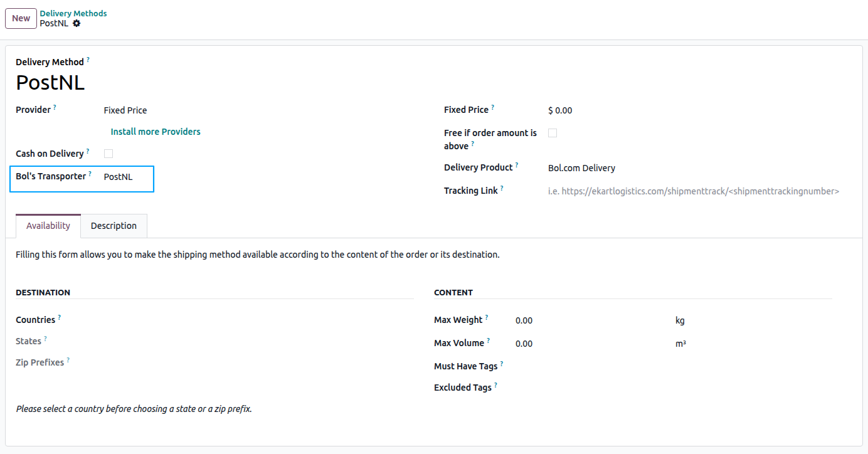Click Install more Providers link

click(x=156, y=132)
